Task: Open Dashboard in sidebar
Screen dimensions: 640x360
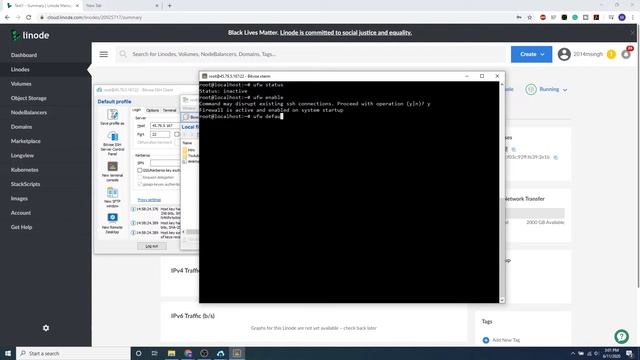Action: (x=24, y=55)
